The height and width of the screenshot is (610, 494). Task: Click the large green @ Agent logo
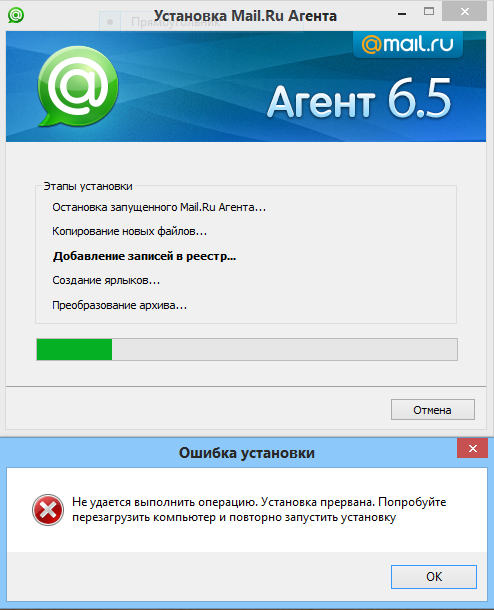[x=78, y=86]
